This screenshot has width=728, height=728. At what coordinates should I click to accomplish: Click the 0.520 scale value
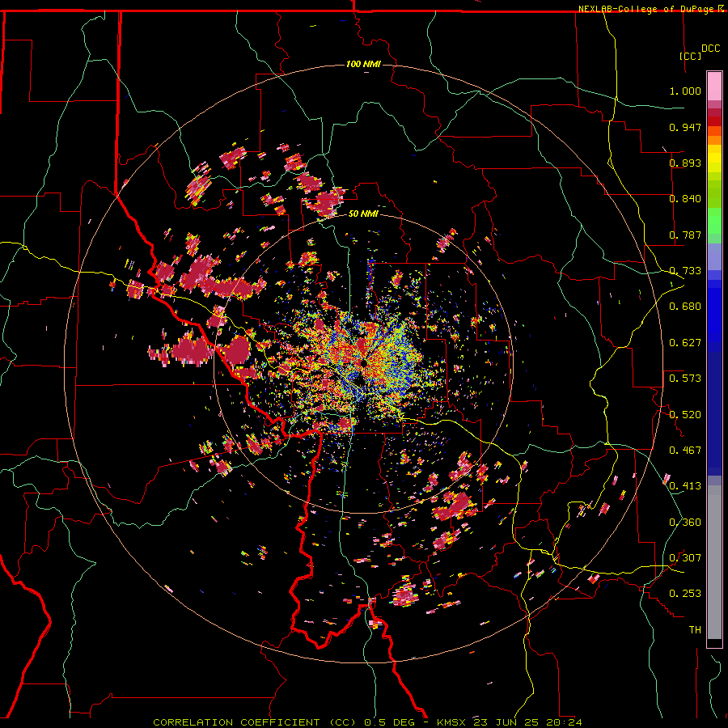click(x=685, y=415)
